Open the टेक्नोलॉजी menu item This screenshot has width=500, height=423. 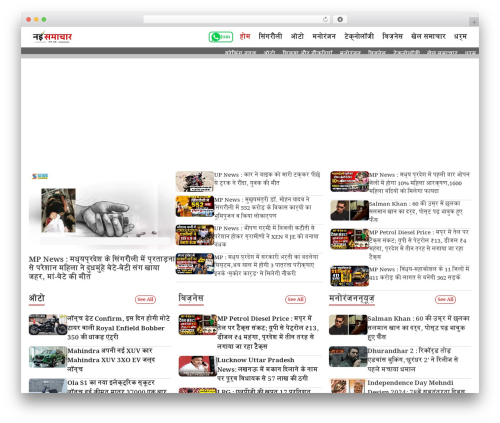coord(359,36)
